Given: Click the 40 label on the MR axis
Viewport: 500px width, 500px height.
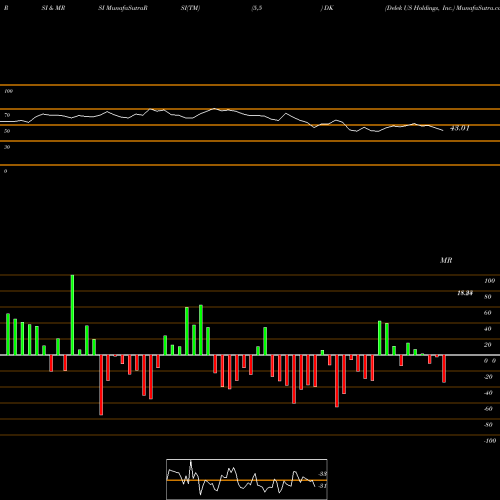Looking at the screenshot, I should point(488,329).
